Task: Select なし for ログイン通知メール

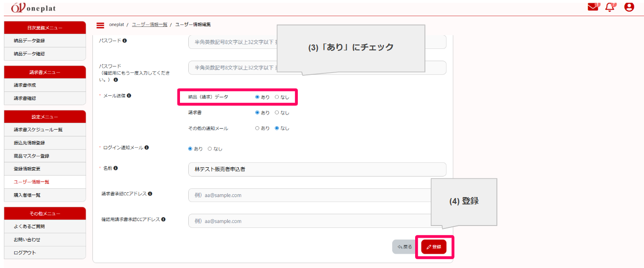Action: [x=210, y=149]
